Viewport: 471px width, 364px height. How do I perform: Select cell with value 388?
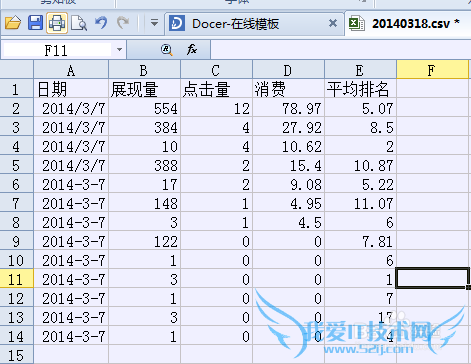pos(144,165)
